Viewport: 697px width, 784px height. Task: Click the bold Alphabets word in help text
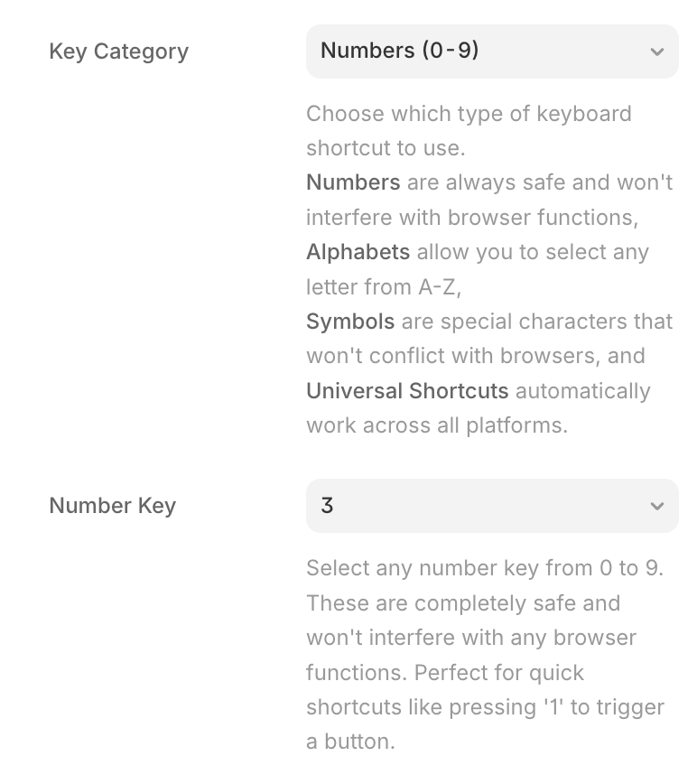tap(358, 252)
